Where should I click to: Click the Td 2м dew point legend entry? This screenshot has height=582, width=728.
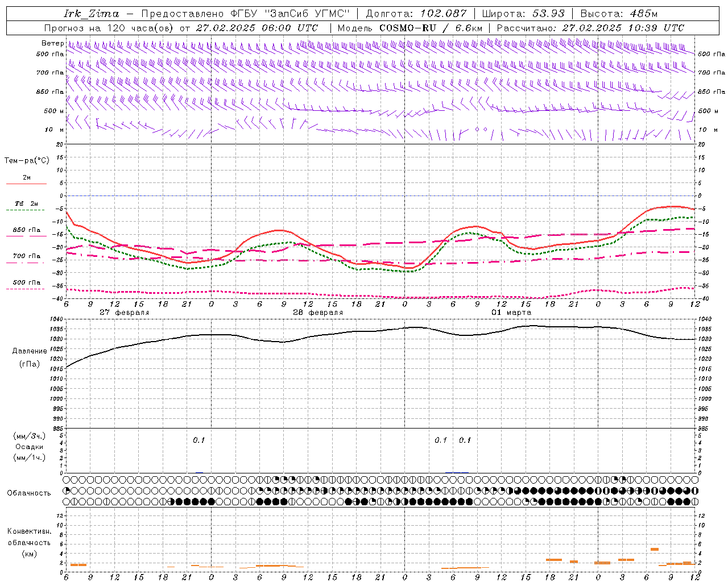click(27, 203)
